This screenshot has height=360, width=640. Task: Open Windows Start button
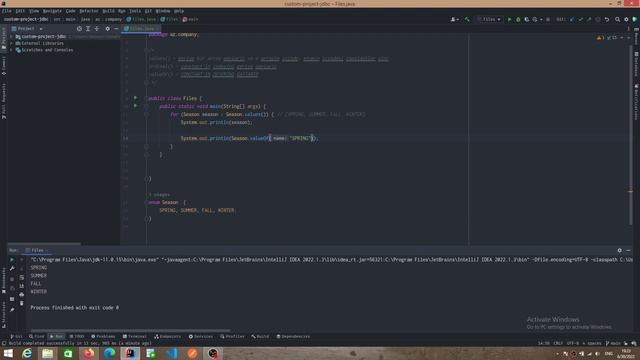8,353
